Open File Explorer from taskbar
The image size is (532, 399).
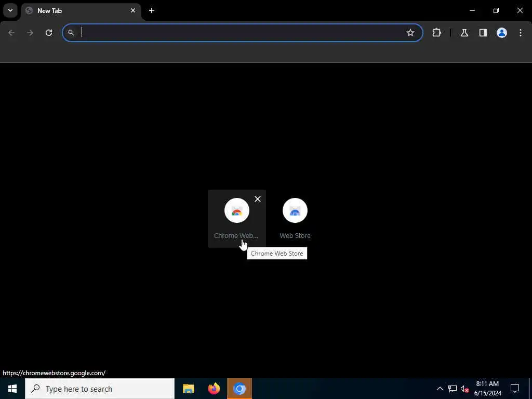tap(188, 389)
